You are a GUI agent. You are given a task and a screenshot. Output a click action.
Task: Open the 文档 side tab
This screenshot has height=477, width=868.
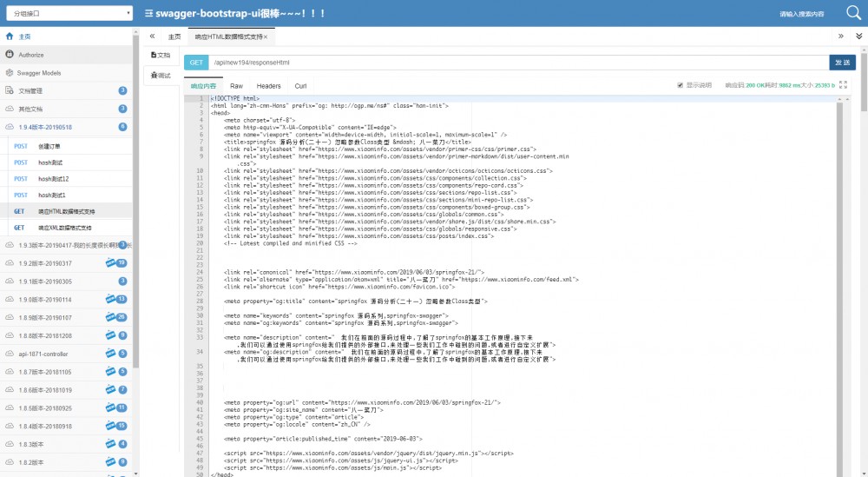tap(161, 55)
